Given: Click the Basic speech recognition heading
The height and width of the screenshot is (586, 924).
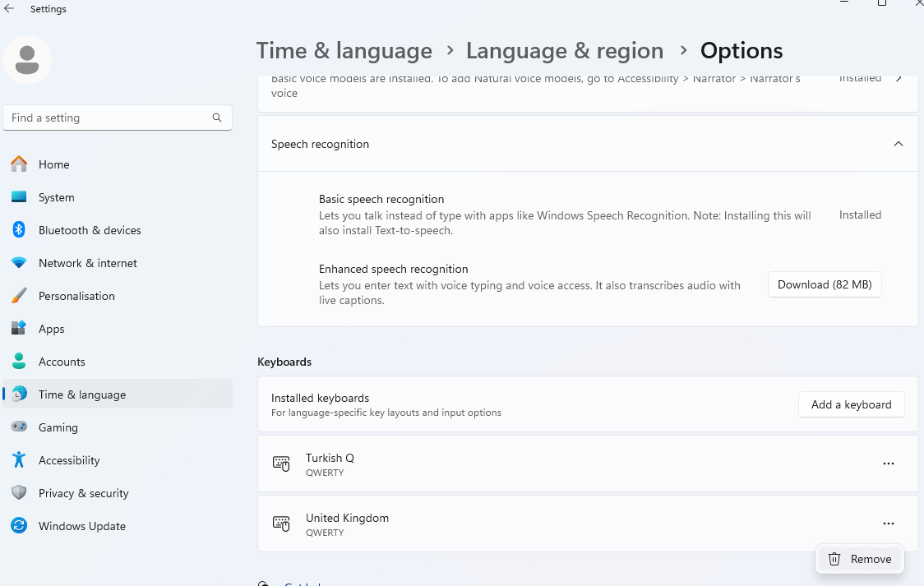Looking at the screenshot, I should tap(381, 199).
